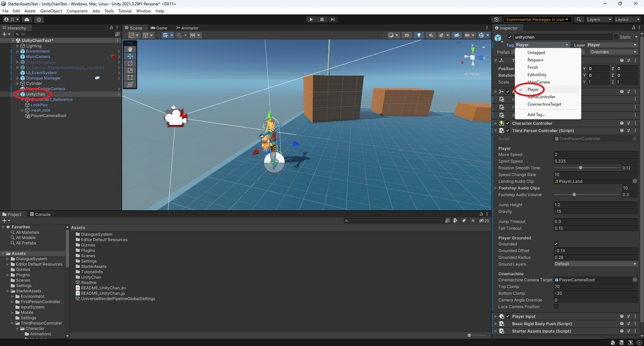Toggle the Grounded checkbox

point(556,244)
